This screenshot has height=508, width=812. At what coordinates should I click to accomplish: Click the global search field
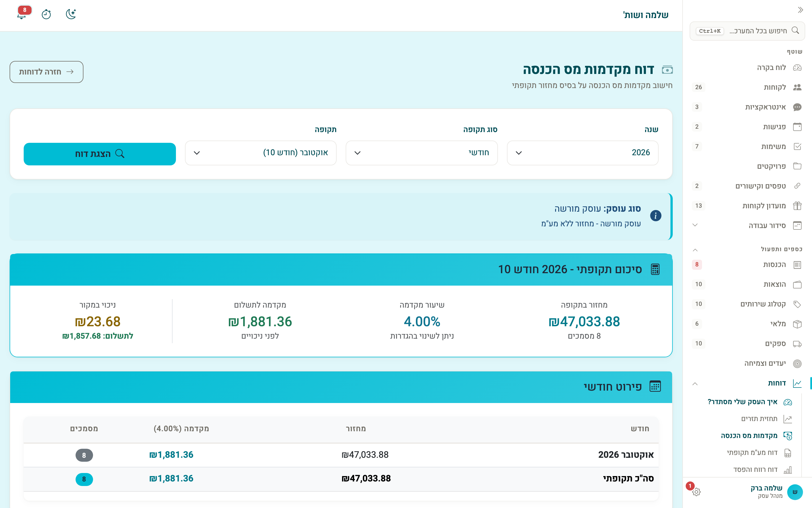pos(747,31)
